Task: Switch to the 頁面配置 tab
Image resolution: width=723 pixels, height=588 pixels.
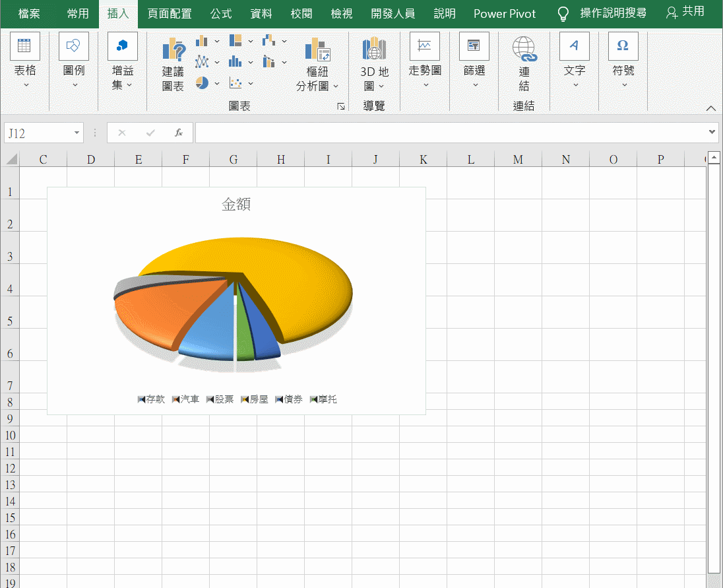Action: (170, 14)
